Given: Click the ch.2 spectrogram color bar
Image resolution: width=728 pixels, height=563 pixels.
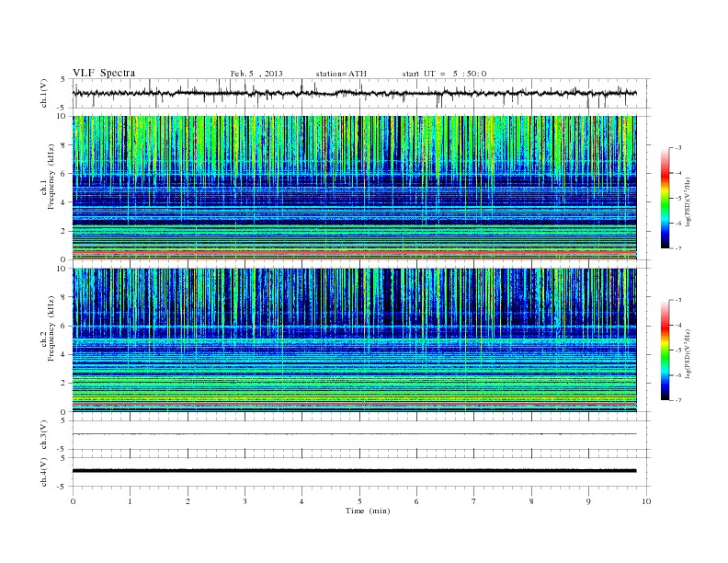Looking at the screenshot, I should click(665, 350).
